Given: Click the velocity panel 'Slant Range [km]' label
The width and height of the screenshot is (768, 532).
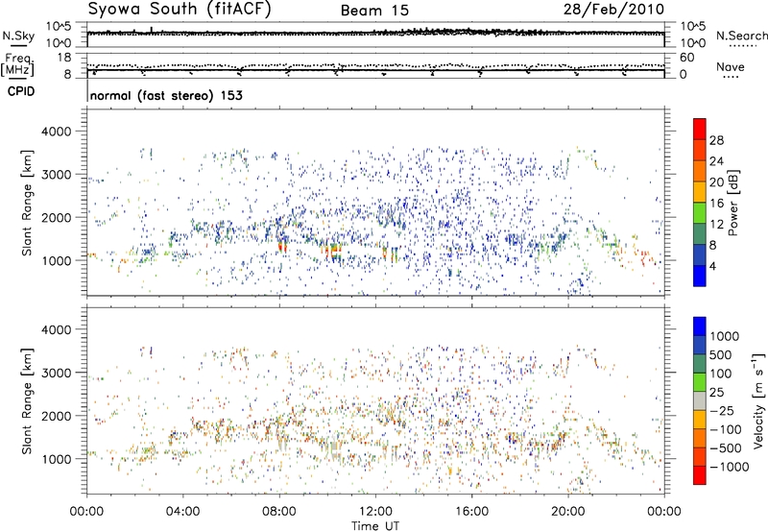Looking at the screenshot, I should pyautogui.click(x=28, y=400).
